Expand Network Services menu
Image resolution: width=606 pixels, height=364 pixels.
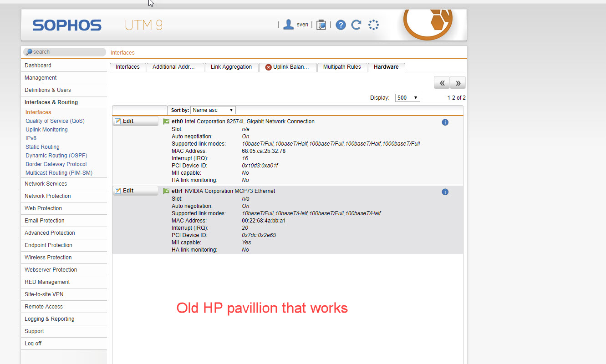(64, 184)
